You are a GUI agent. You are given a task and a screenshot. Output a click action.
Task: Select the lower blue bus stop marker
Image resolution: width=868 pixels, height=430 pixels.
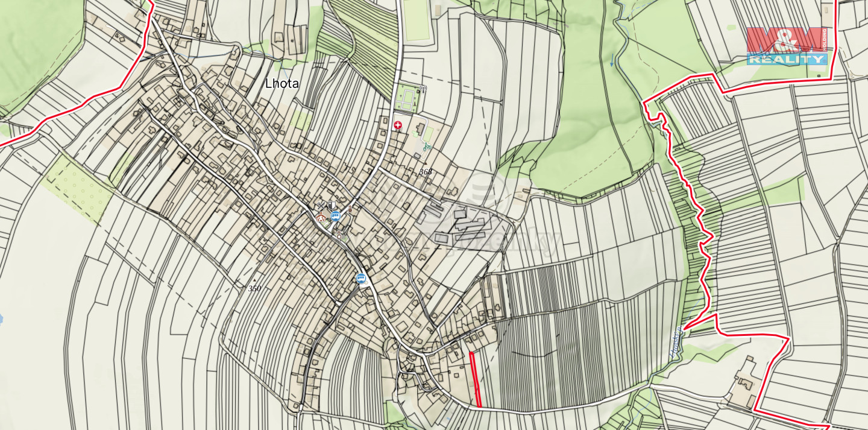pos(360,278)
